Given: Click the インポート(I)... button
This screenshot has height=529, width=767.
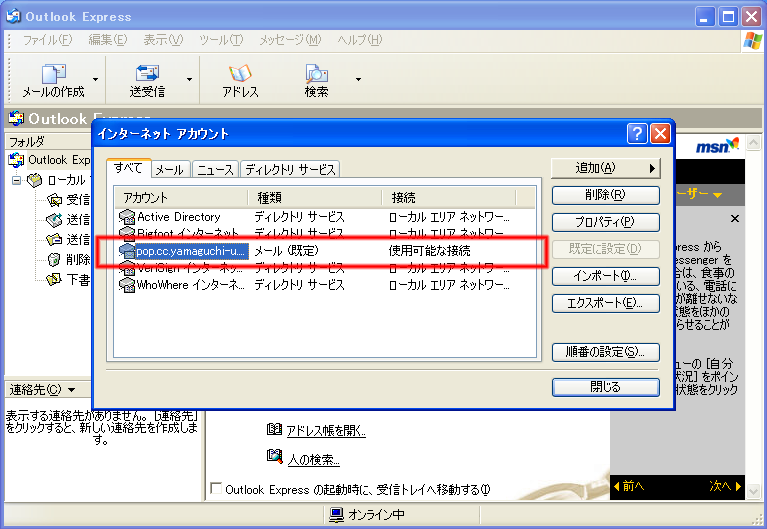Looking at the screenshot, I should (x=606, y=276).
